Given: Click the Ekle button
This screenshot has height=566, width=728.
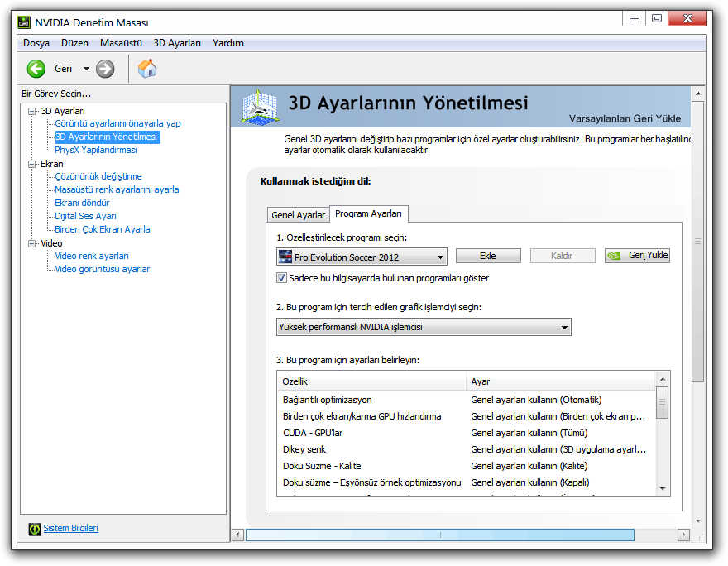Looking at the screenshot, I should (487, 256).
